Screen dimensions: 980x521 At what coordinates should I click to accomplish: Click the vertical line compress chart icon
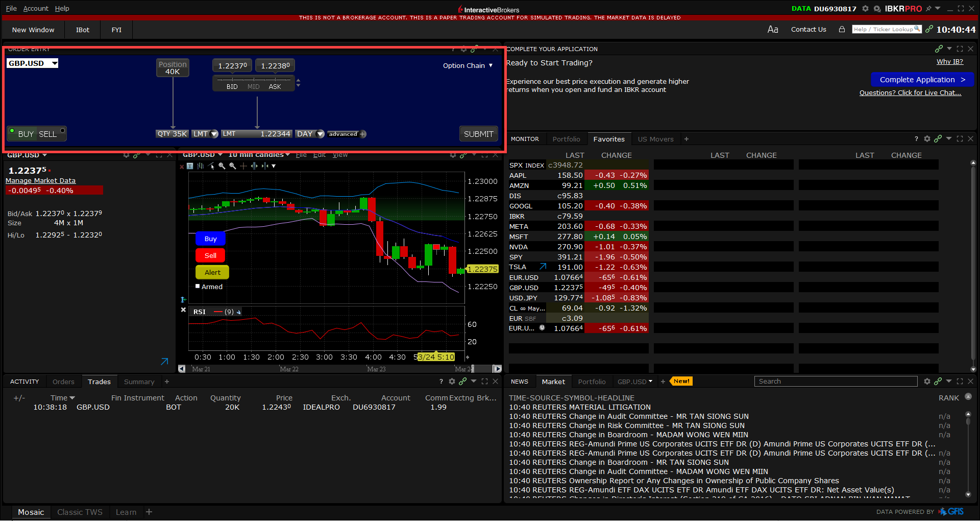[265, 166]
